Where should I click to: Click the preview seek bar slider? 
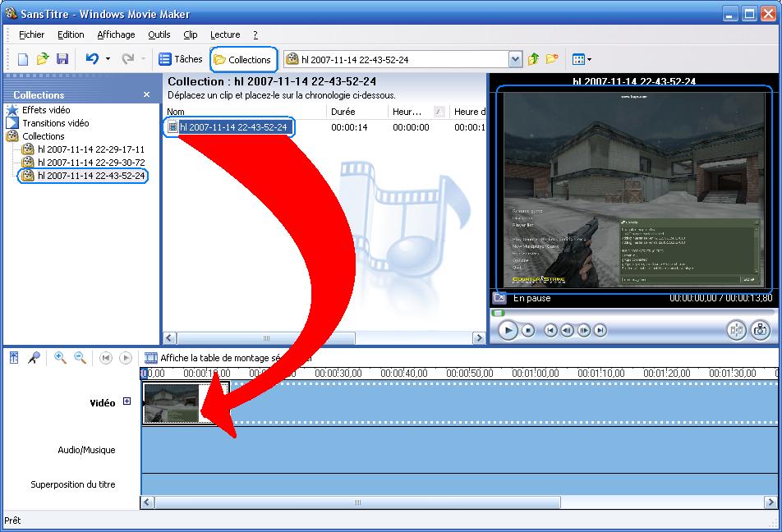[498, 313]
